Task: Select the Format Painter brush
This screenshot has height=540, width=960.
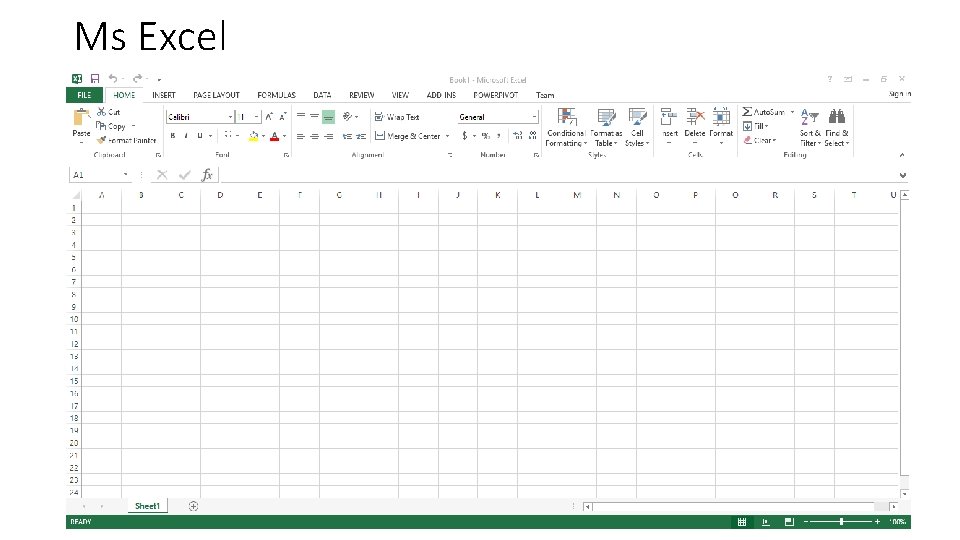Action: [102, 140]
